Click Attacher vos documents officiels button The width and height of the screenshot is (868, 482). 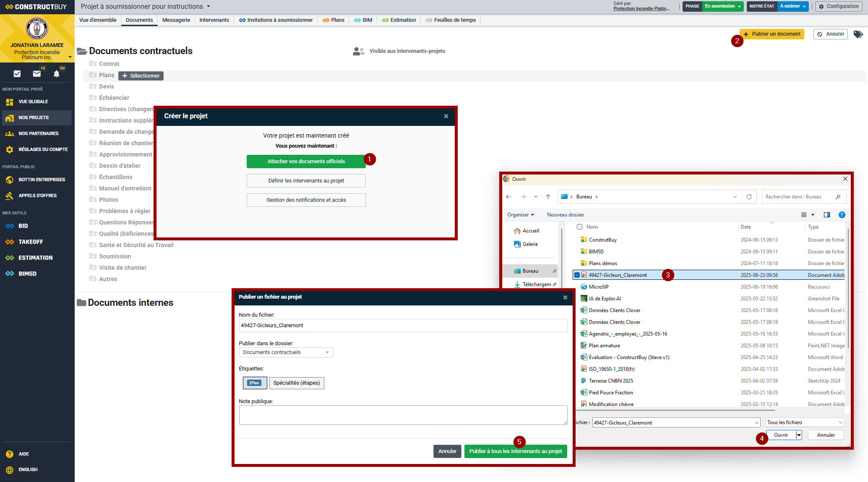click(306, 162)
